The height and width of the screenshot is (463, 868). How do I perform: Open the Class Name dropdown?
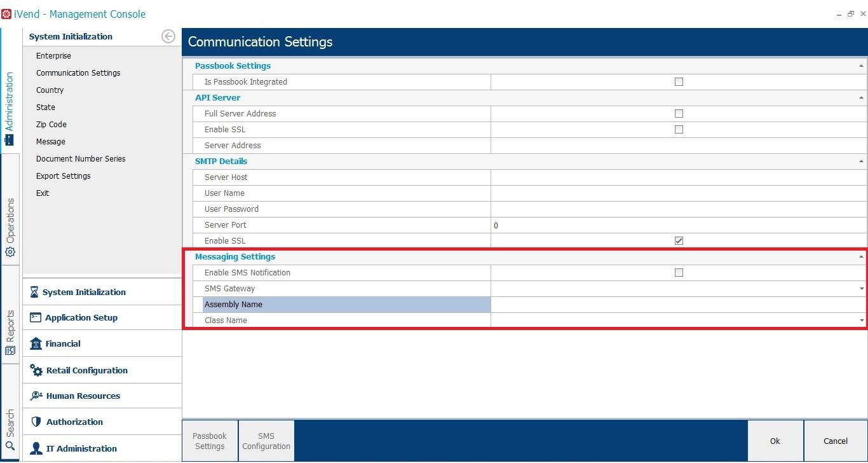pos(862,321)
